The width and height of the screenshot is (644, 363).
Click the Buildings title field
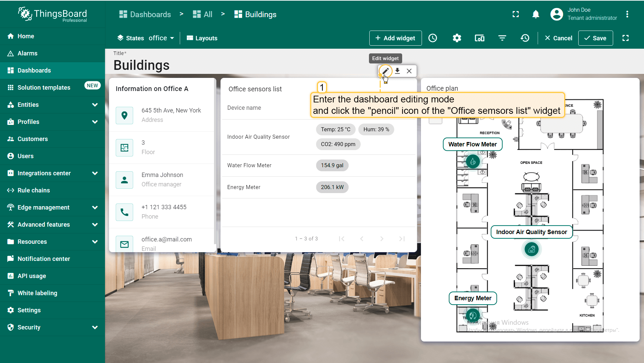pos(142,65)
